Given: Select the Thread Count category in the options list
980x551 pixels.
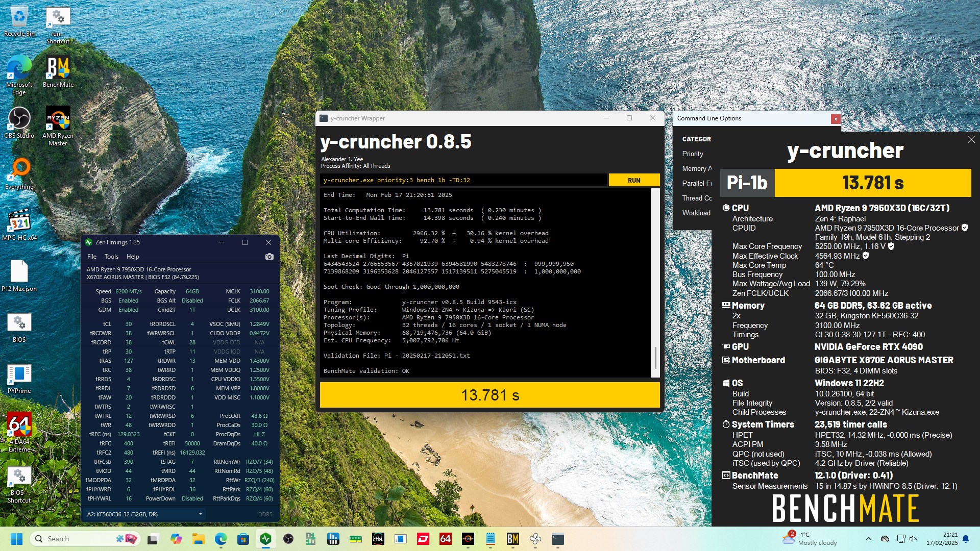Looking at the screenshot, I should (x=696, y=198).
